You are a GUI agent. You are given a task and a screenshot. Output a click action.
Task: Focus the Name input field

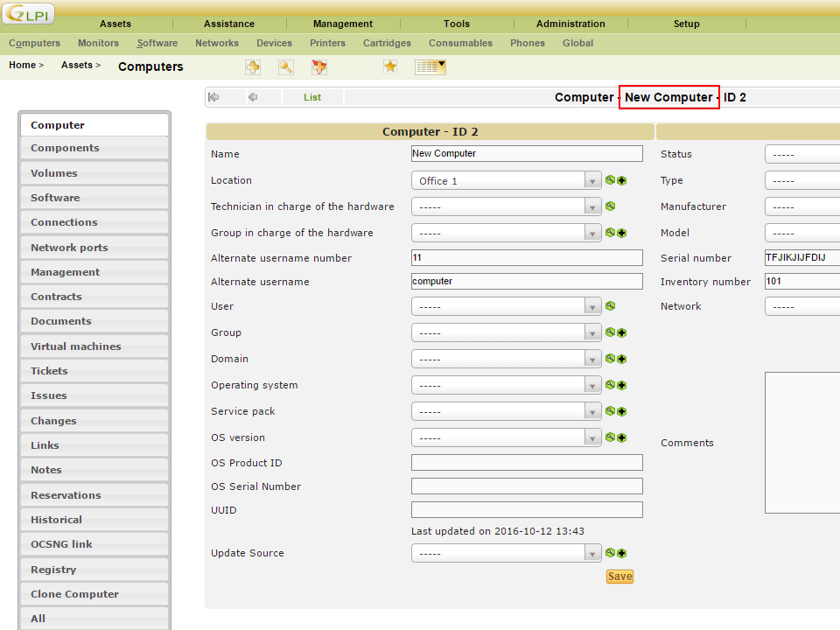[527, 154]
